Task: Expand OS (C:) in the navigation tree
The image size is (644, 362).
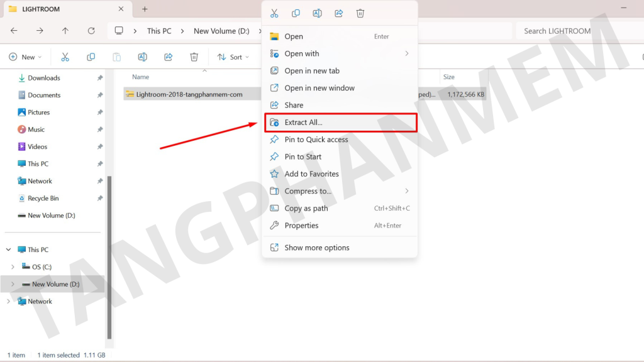Action: (13, 267)
